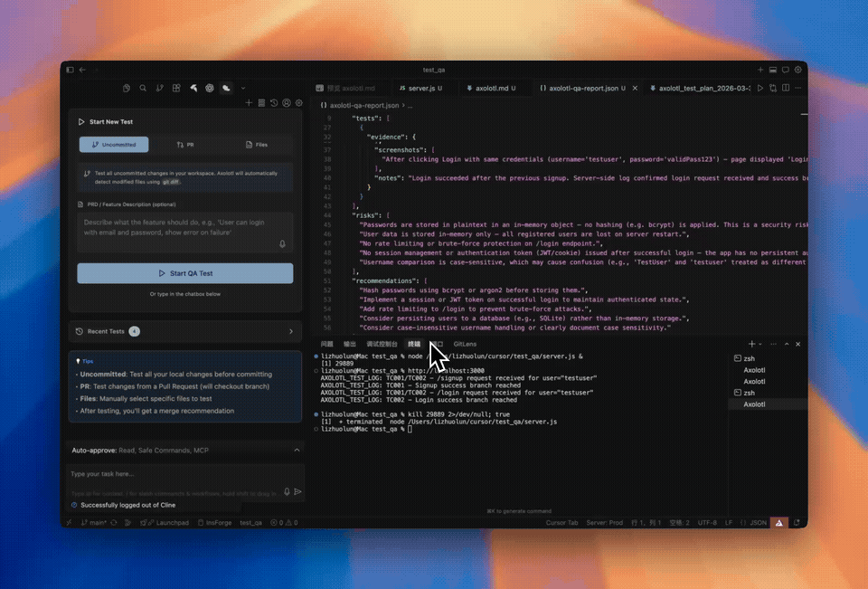Click the Start QA Test button
The height and width of the screenshot is (589, 868).
[185, 273]
